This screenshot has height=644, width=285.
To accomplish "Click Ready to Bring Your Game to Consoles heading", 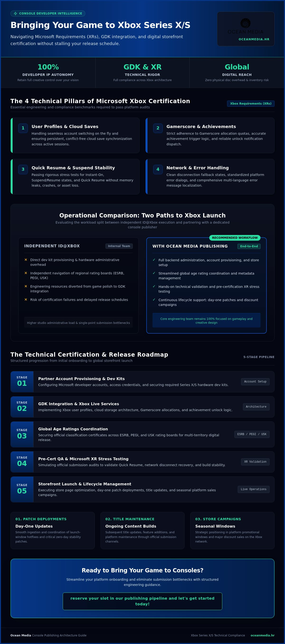I will pyautogui.click(x=142, y=570).
